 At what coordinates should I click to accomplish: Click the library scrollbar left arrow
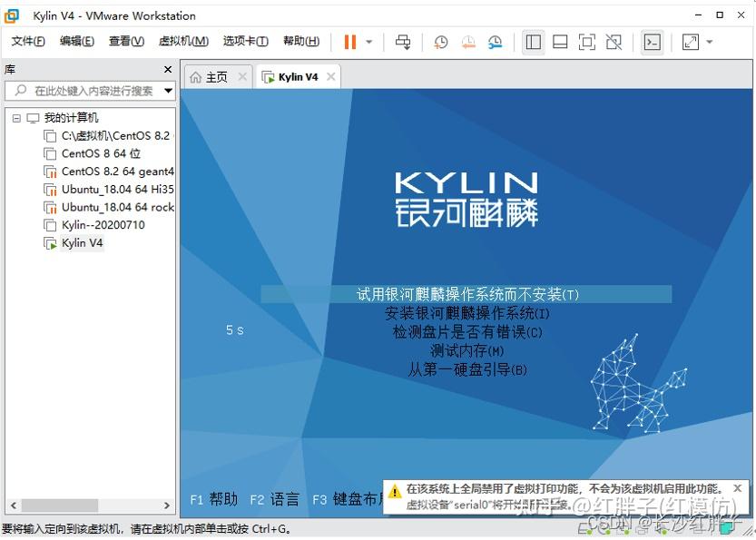pos(14,506)
